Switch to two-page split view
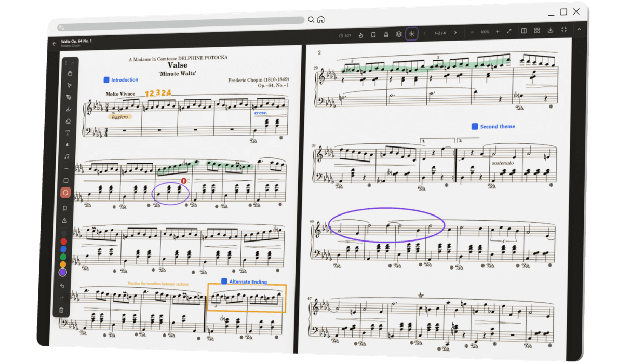This screenshot has width=644, height=362. coord(524,31)
